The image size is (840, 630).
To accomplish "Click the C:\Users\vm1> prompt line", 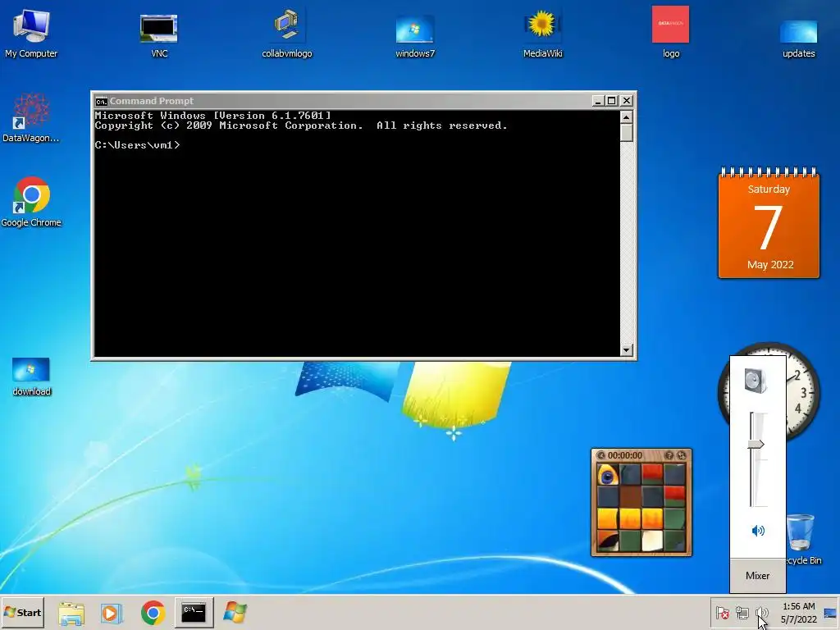I will point(137,145).
